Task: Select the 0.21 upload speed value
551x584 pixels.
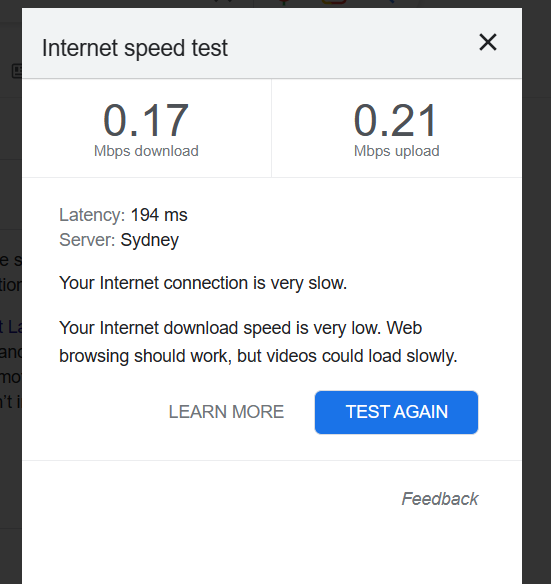Action: [x=396, y=120]
